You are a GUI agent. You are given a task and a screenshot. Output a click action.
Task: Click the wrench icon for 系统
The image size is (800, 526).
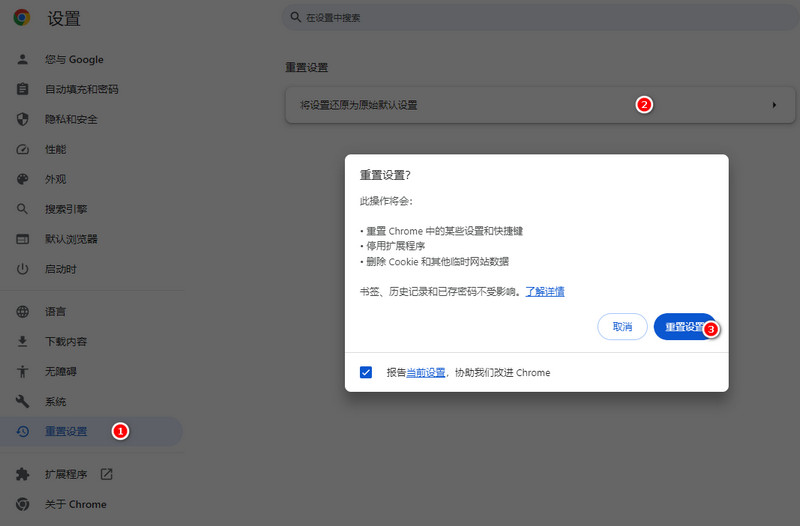coord(22,401)
